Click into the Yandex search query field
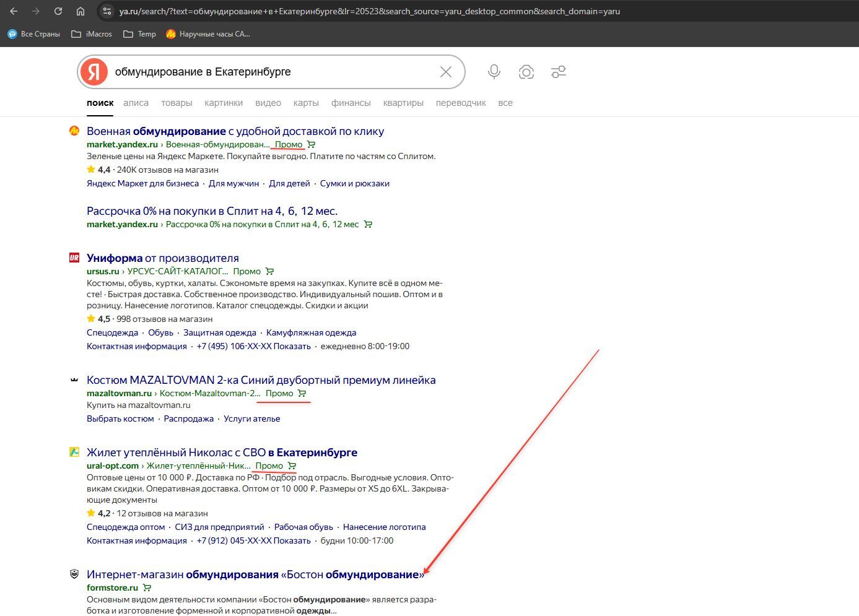The height and width of the screenshot is (616, 859). click(x=273, y=72)
